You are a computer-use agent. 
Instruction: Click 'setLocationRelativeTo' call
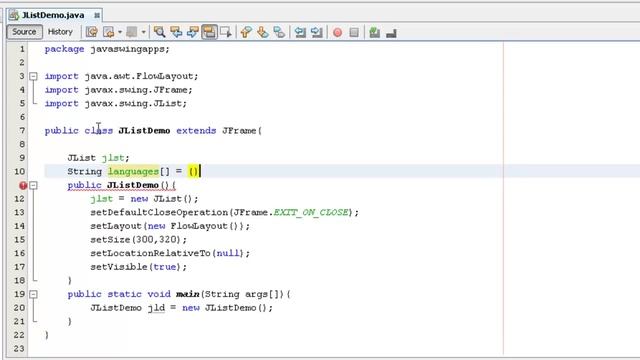click(150, 253)
